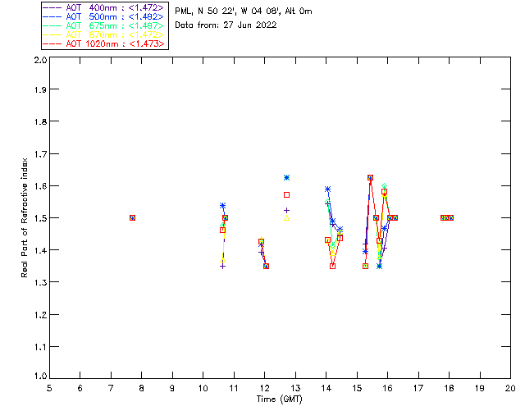Screen dimensions: 525x420
Task: Click the x-axis tick label '16'
Action: [388, 389]
